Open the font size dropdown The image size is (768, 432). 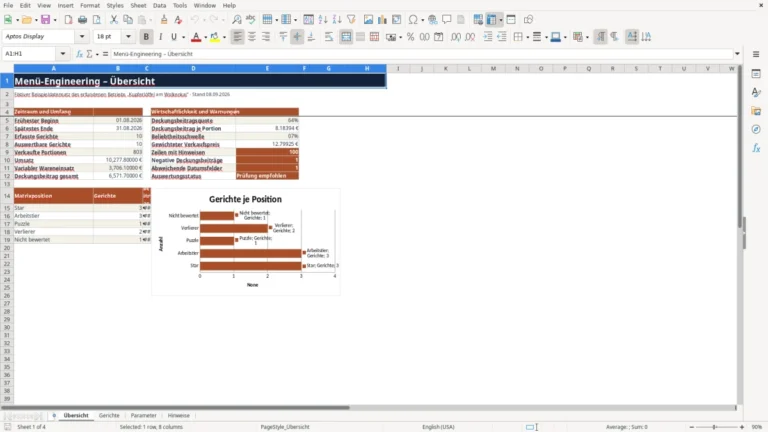coord(128,36)
